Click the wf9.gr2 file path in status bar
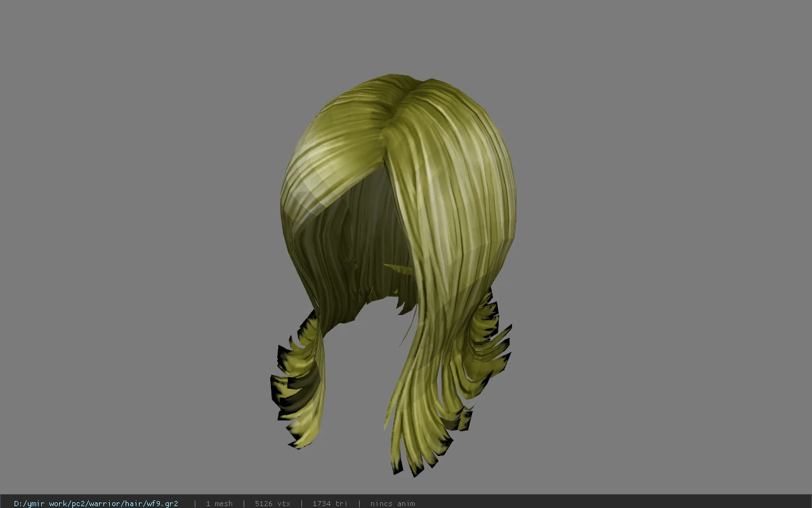812x508 pixels. click(x=96, y=504)
